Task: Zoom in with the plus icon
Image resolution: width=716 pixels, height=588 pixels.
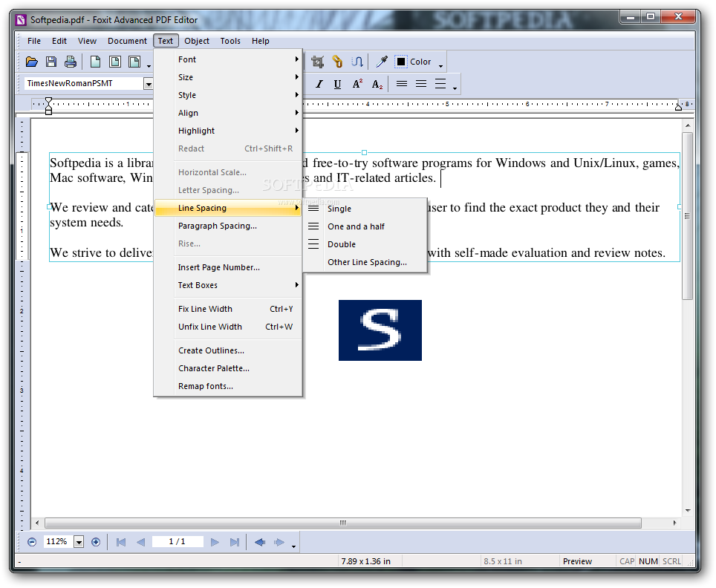Action: coord(95,542)
